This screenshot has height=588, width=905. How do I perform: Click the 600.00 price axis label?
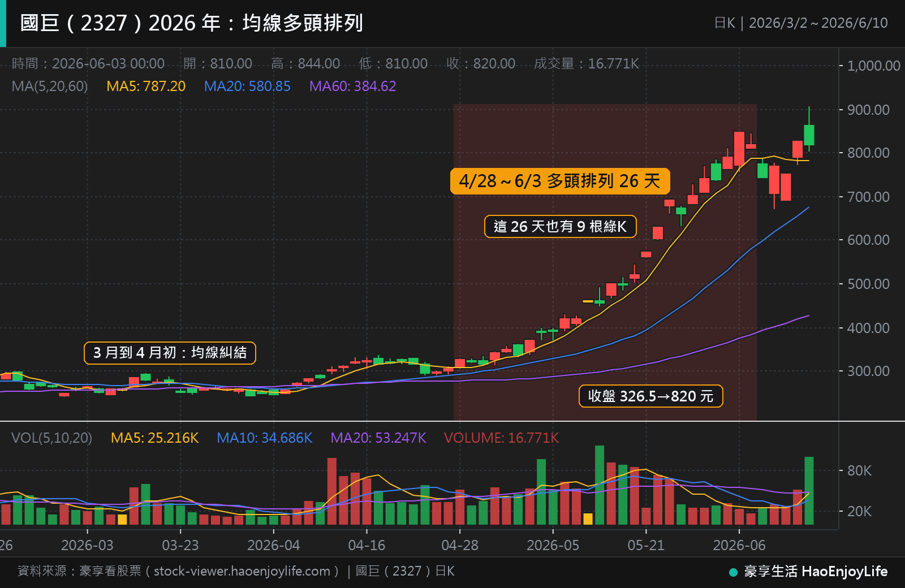coord(868,240)
